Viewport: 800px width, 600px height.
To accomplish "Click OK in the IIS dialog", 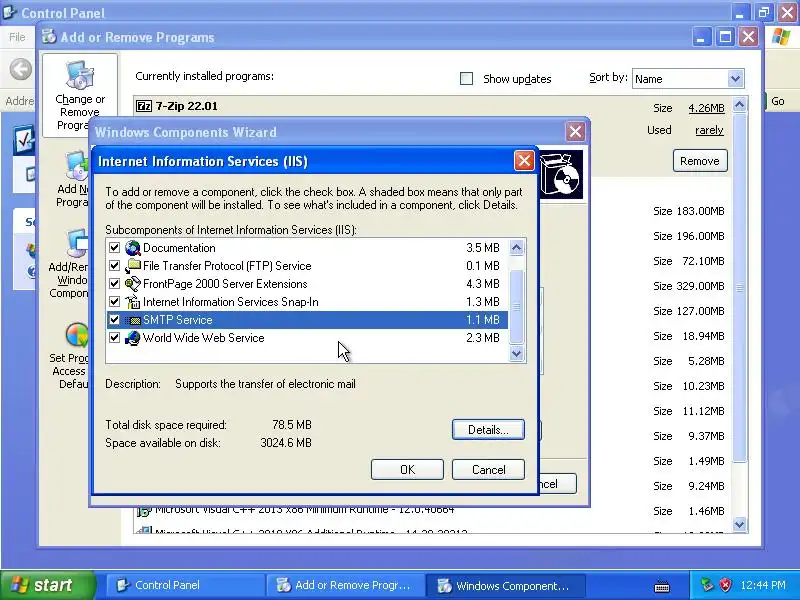I will point(407,469).
